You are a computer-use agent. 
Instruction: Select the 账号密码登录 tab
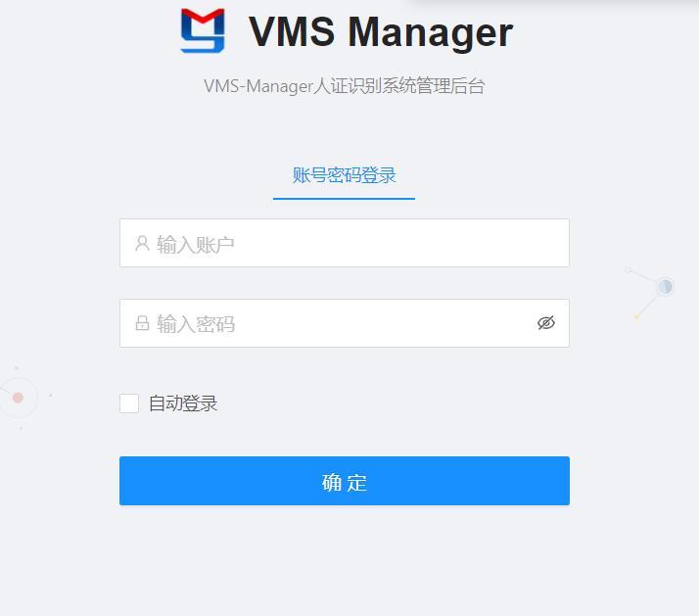345,175
